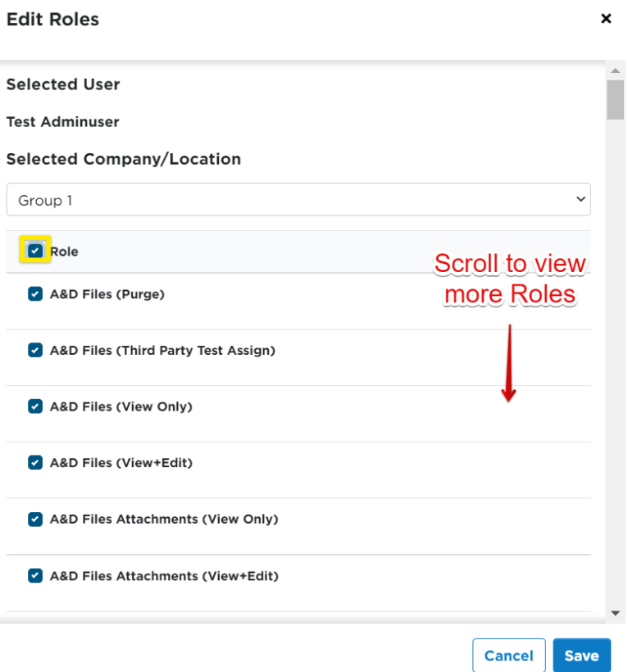Click the chevron on Group 1 dropdown

click(x=580, y=199)
